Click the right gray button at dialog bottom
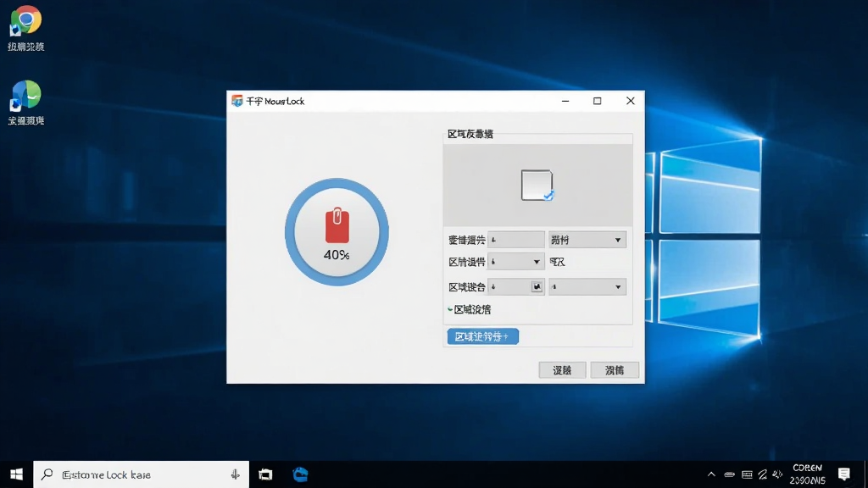 tap(615, 370)
